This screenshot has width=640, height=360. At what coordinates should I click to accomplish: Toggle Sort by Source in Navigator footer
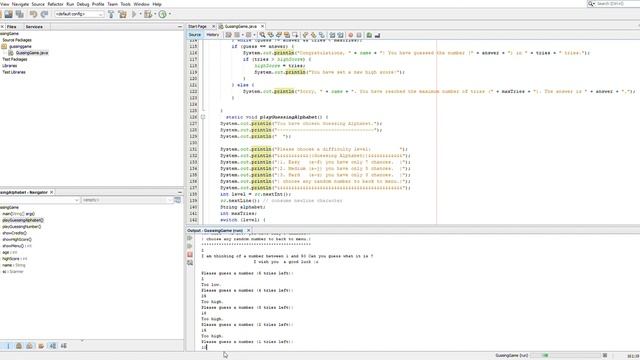coord(64,346)
